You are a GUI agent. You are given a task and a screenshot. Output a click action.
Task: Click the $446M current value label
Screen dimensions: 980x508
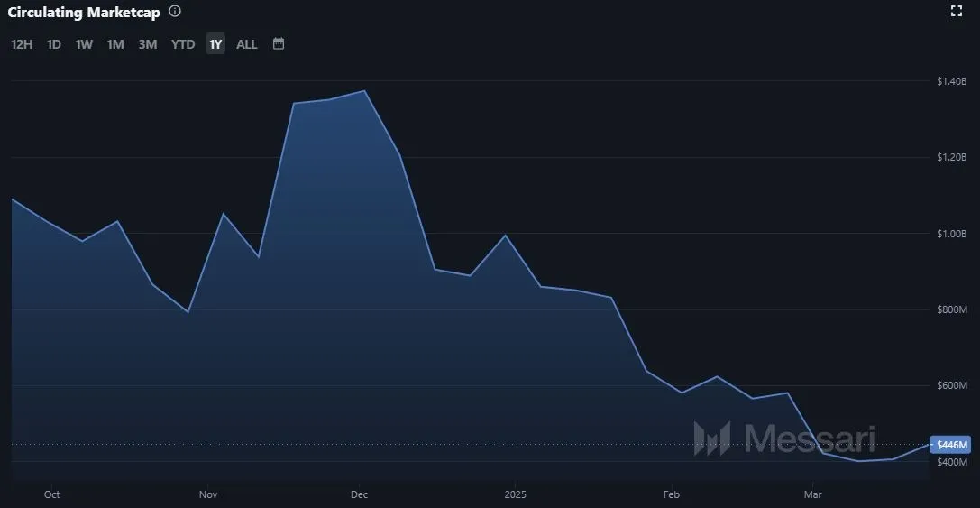click(952, 445)
